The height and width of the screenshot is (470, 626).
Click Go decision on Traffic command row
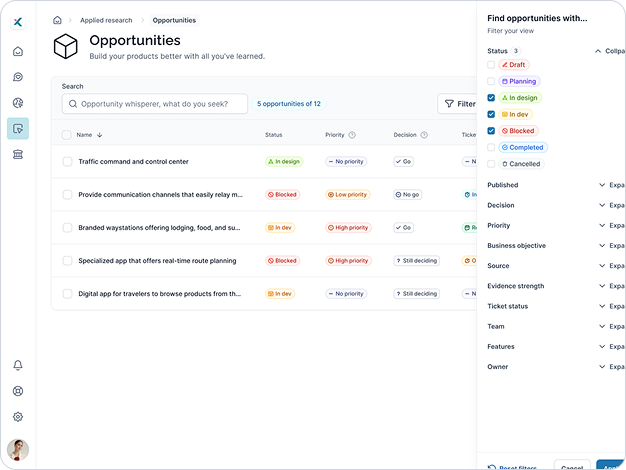(x=404, y=161)
